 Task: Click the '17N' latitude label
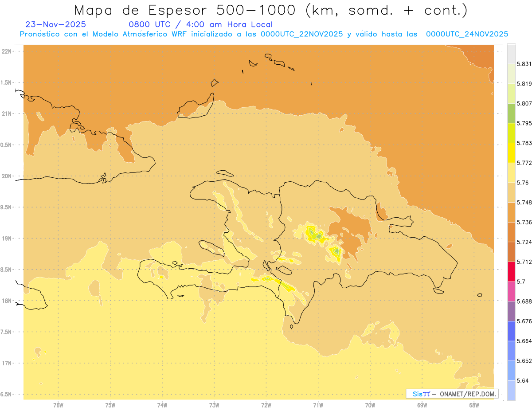tap(7, 363)
